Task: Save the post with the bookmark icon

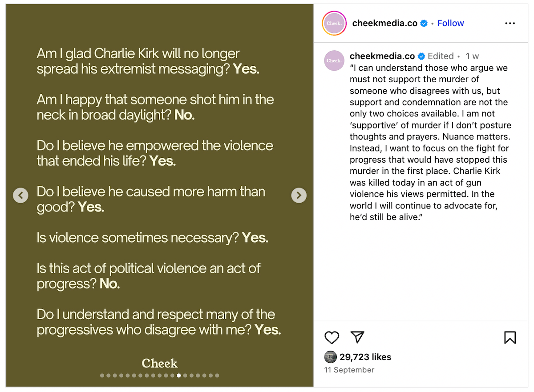Action: (x=510, y=338)
